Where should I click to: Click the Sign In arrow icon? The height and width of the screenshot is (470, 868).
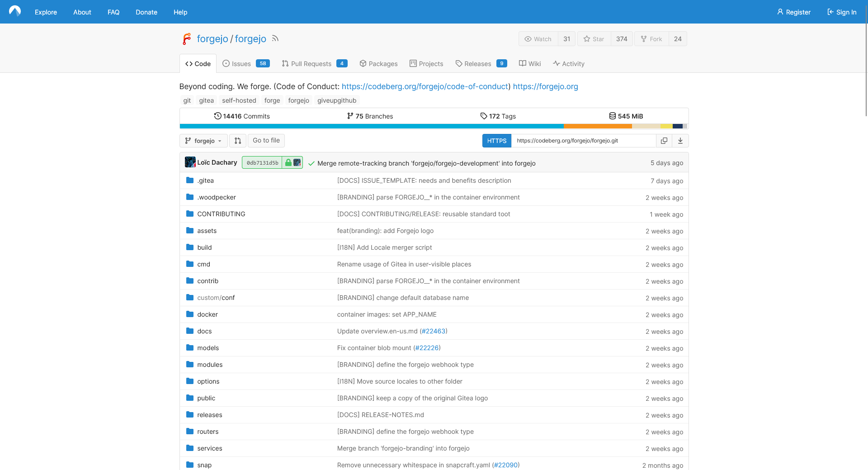pos(830,12)
